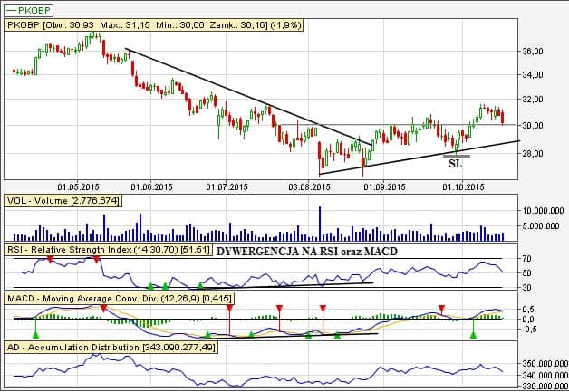Click the rightmost red arrow in MACD panel
Viewport: 569px width, 392px height.
coord(441,309)
